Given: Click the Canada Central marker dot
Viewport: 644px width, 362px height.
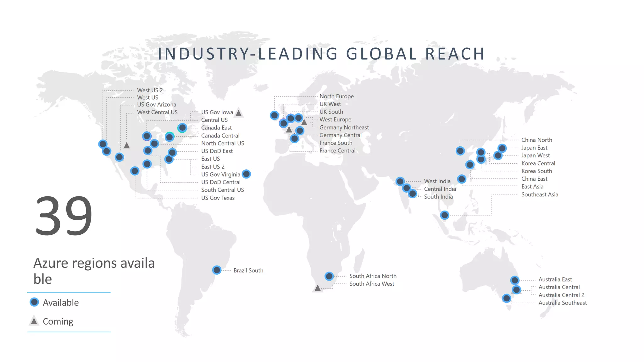Looking at the screenshot, I should click(x=170, y=137).
